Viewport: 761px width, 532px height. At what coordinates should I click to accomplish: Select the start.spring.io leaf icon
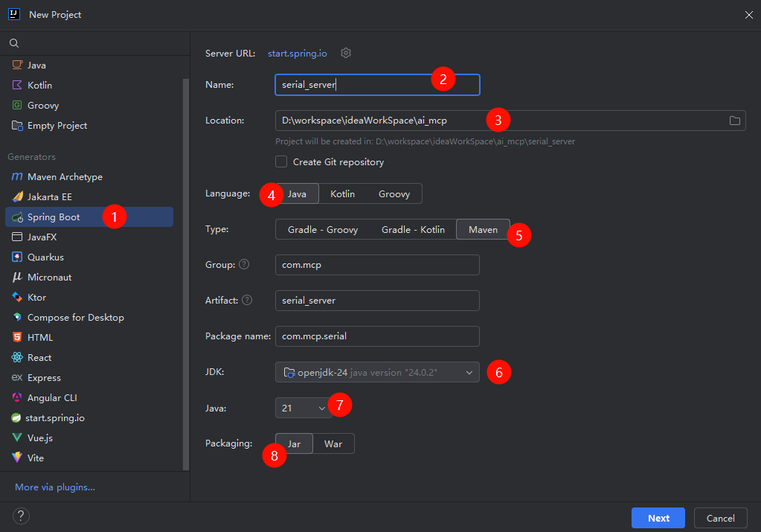(x=16, y=418)
